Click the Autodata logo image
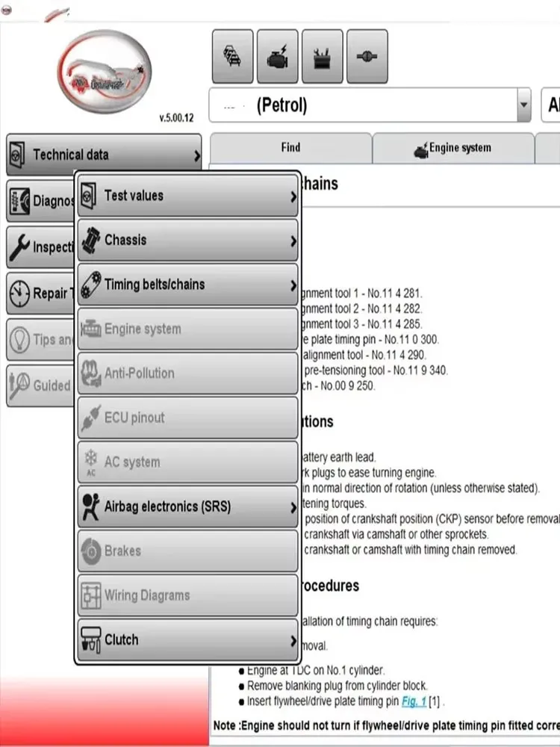 click(105, 72)
